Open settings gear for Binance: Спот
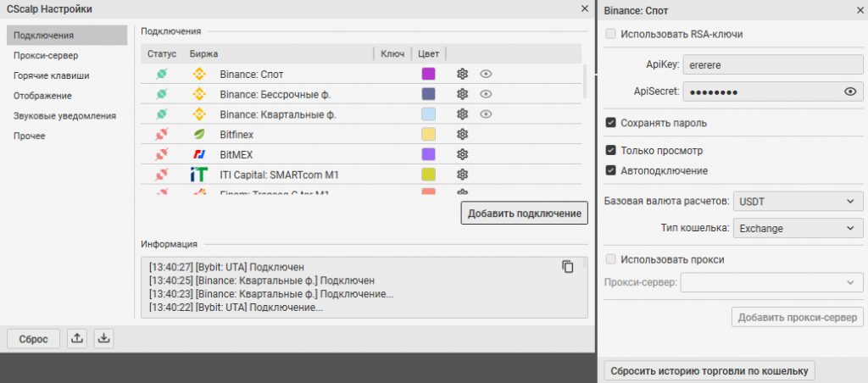868x383 pixels. 462,75
